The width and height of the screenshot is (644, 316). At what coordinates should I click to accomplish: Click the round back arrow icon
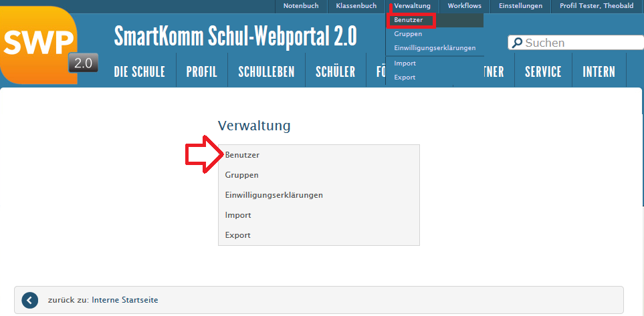[29, 301]
